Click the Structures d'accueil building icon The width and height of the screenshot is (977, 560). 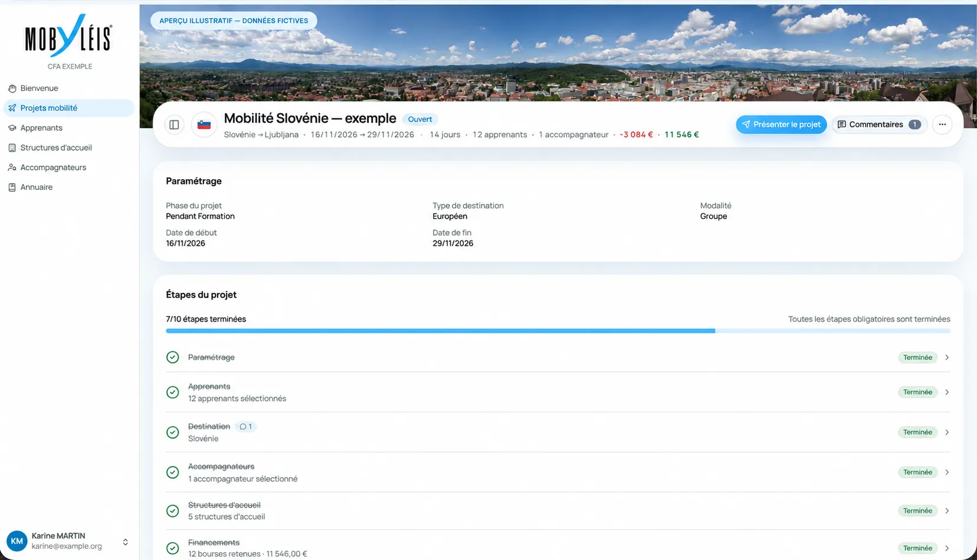(12, 148)
